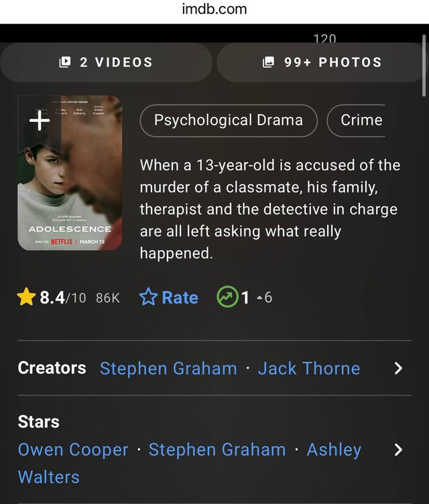This screenshot has width=429, height=504.
Task: Select the Psychological Drama genre chip
Action: (x=229, y=121)
